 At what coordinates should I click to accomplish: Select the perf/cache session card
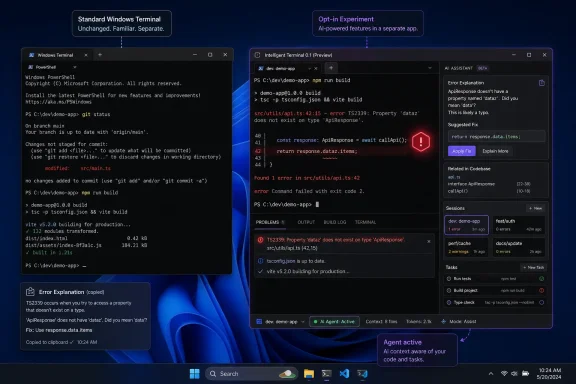point(466,247)
